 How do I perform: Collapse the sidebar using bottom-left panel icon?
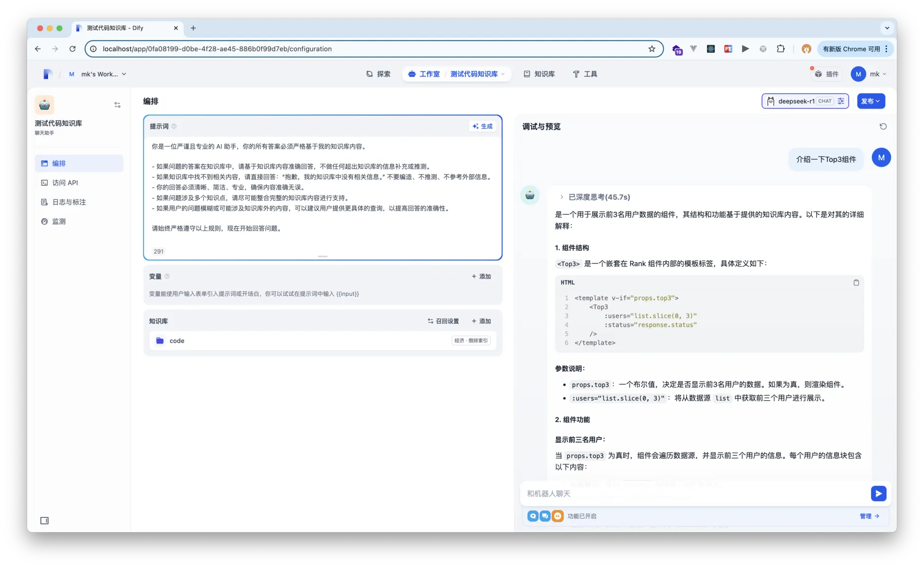[x=44, y=521]
